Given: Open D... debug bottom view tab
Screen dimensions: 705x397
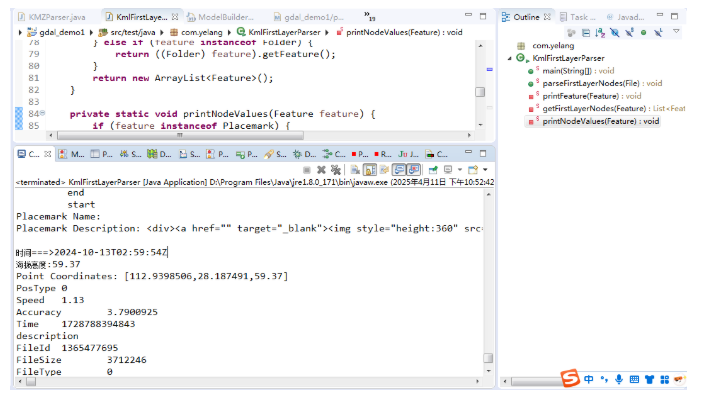Looking at the screenshot, I should click(x=304, y=154).
